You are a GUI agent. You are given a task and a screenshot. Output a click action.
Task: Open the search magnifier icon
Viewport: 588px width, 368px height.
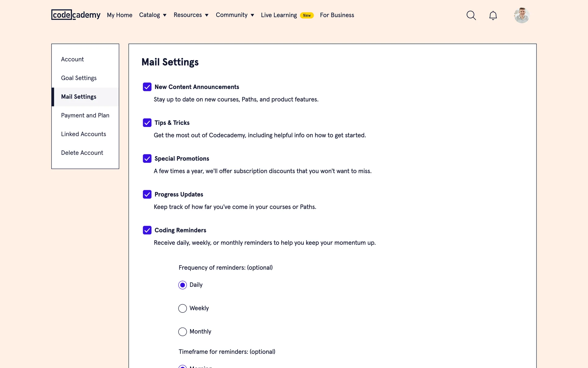[471, 15]
